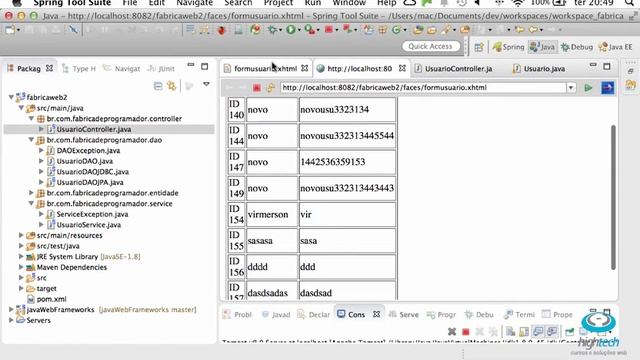This screenshot has height=360, width=640.
Task: Select UsuarioDAOJPA.java in the tree
Action: [90, 182]
